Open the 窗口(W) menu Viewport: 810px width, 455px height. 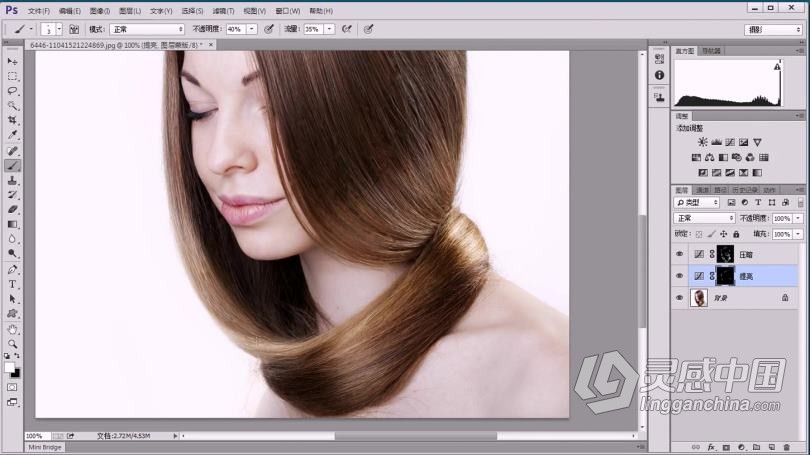[x=288, y=11]
